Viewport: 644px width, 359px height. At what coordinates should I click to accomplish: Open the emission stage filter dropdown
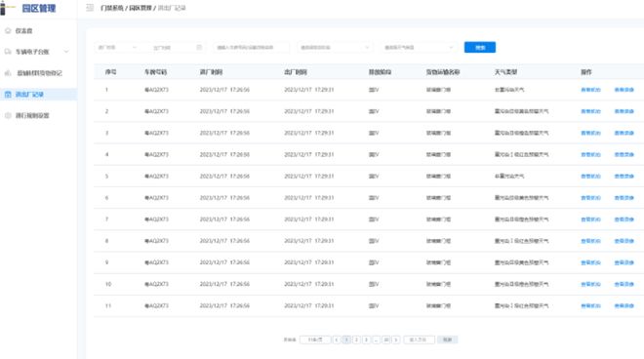(x=335, y=47)
